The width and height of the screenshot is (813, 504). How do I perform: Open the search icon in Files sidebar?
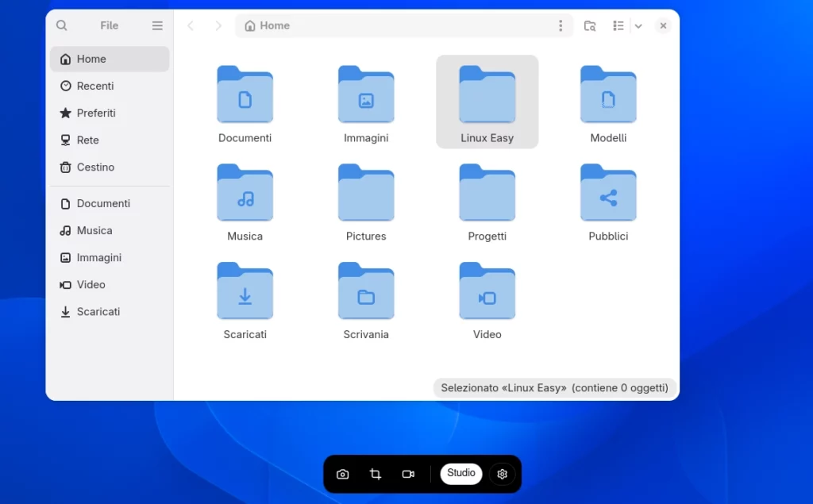pos(62,25)
